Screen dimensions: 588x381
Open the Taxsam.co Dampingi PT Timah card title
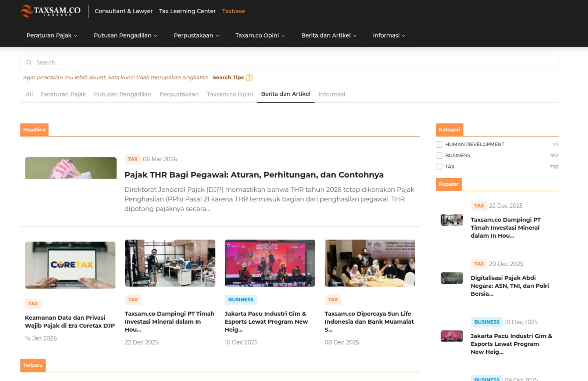pos(169,321)
